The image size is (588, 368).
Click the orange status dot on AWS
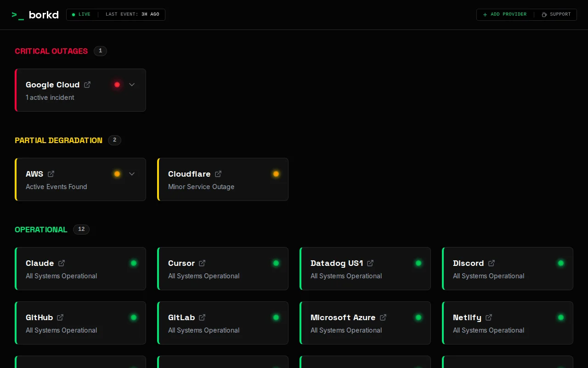pos(117,174)
